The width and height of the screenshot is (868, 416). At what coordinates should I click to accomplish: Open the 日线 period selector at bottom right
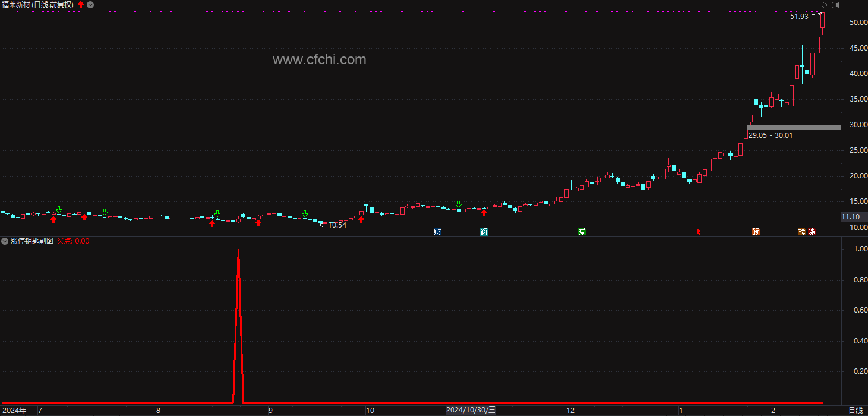point(856,411)
